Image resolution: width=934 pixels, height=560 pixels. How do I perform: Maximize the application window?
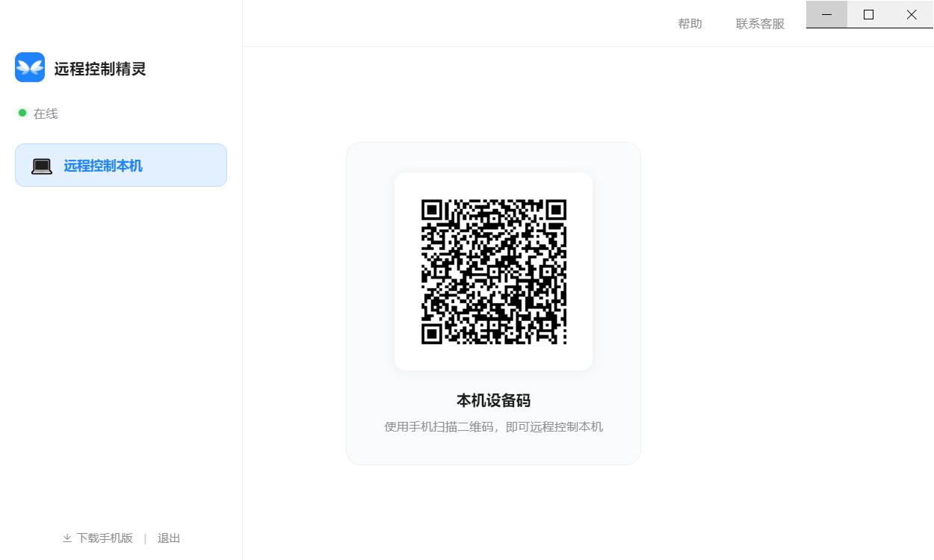point(868,14)
